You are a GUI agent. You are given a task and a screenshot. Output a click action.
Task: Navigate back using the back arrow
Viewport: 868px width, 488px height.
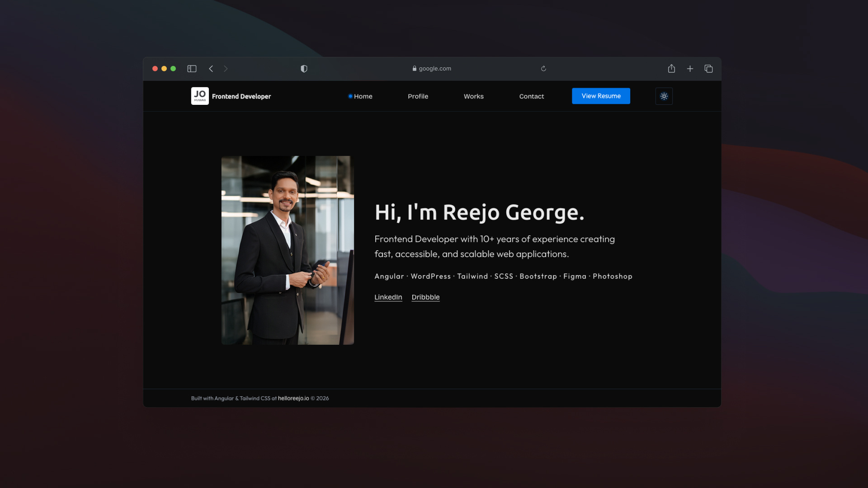click(x=211, y=68)
